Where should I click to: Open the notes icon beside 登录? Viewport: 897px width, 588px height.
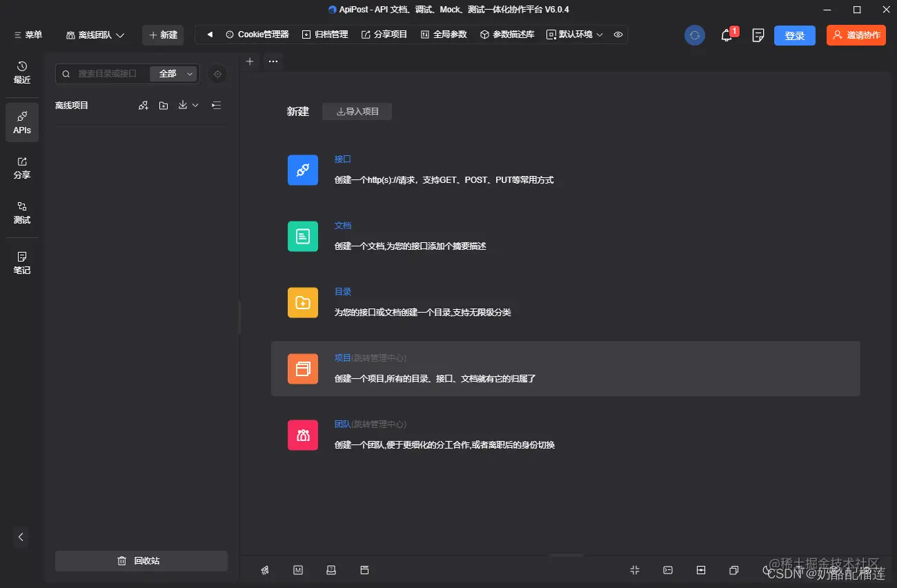click(x=758, y=35)
